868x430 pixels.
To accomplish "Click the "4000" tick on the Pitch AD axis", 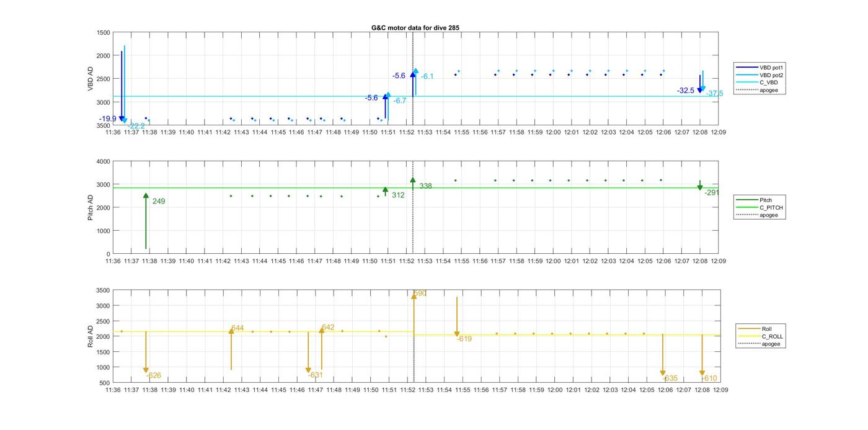I will tap(103, 162).
